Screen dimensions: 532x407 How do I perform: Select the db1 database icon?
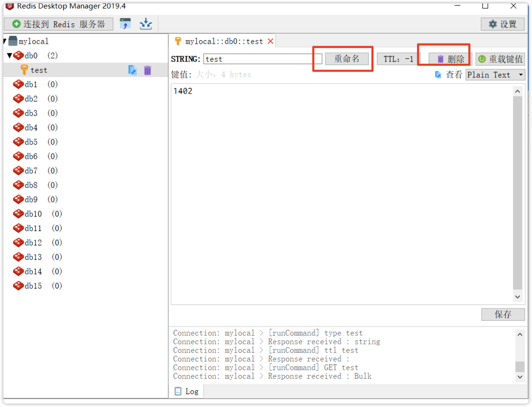click(x=18, y=84)
